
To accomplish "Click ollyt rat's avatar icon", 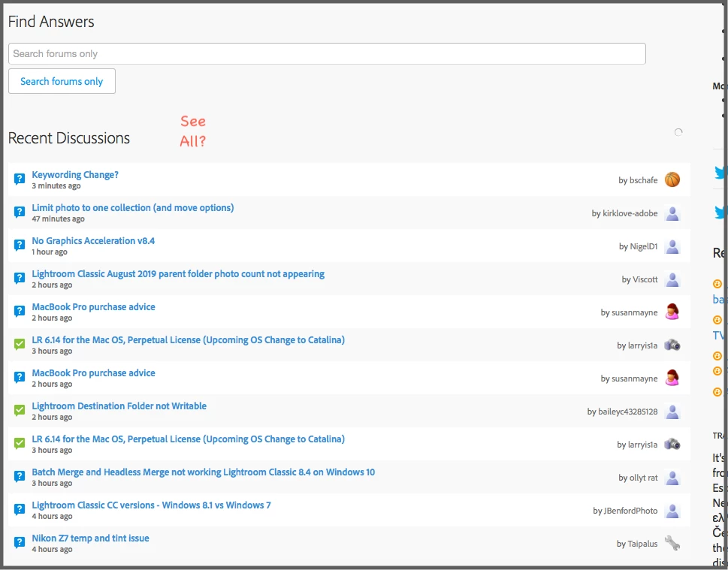I will tap(672, 477).
